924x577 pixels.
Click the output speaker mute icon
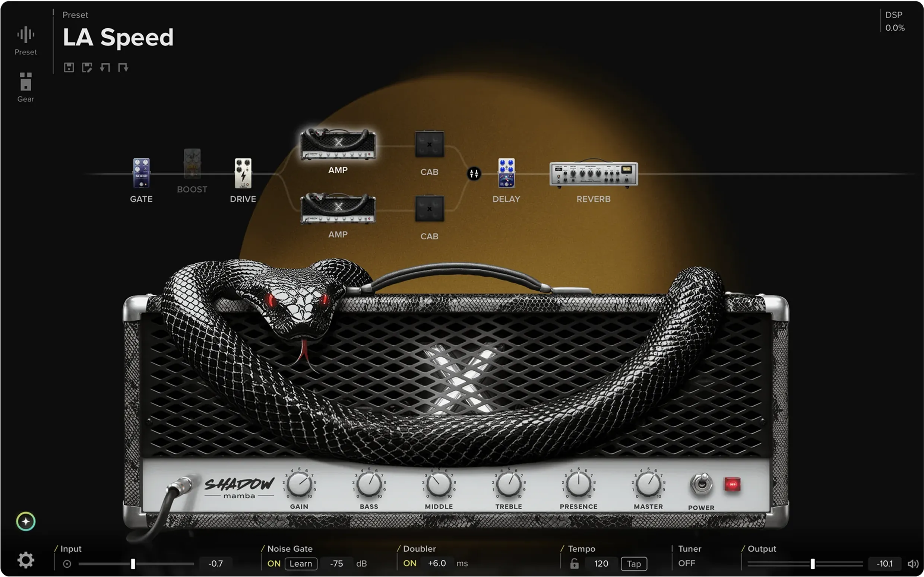(913, 564)
